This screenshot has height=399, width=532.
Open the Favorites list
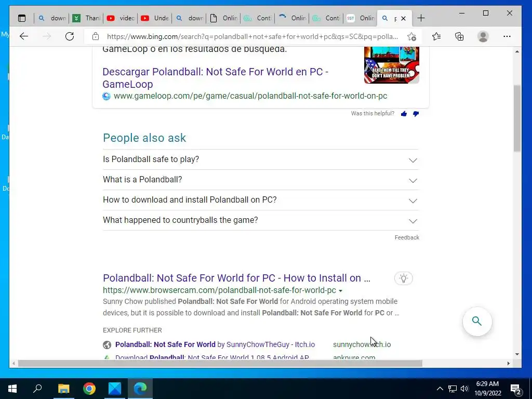[436, 36]
